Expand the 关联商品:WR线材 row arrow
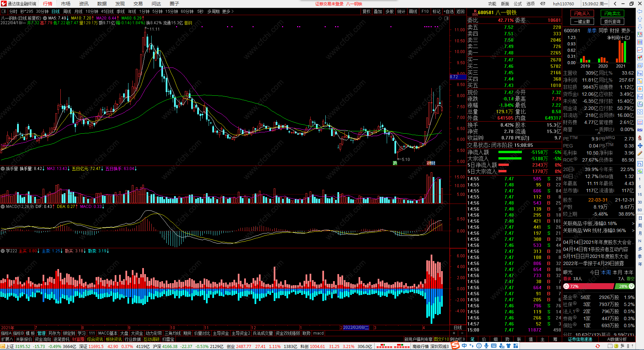 [x=633, y=230]
